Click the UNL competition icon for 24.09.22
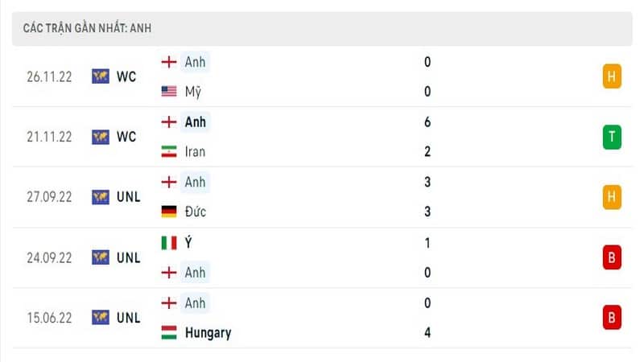 101,257
